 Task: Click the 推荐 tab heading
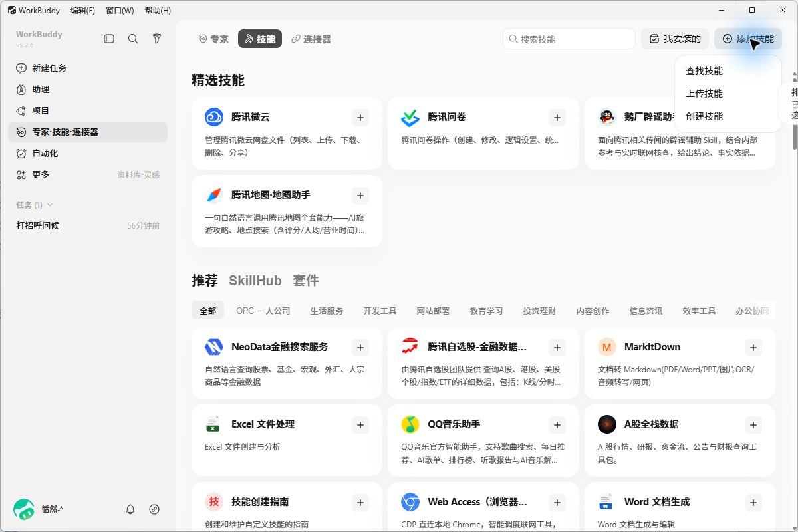coord(205,281)
